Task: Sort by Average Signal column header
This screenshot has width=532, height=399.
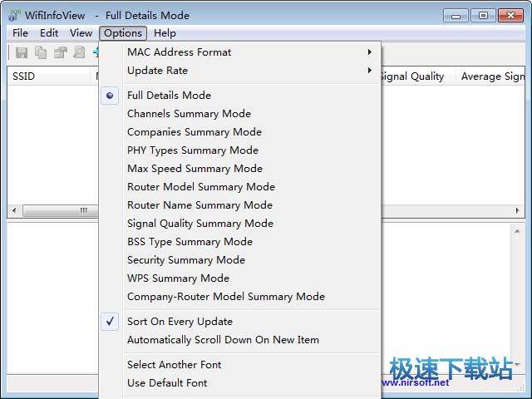Action: (x=490, y=76)
